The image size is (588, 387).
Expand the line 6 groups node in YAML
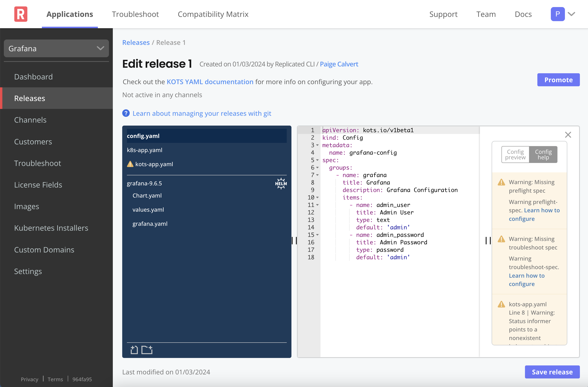coord(318,168)
